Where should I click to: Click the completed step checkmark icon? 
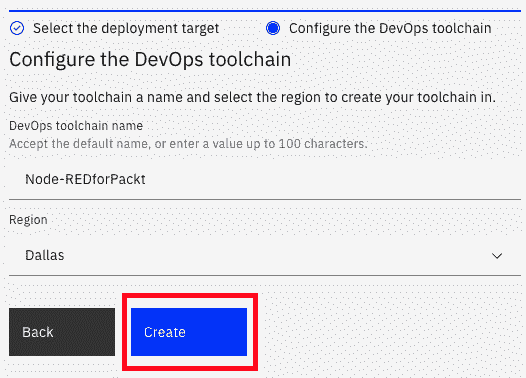tap(17, 28)
